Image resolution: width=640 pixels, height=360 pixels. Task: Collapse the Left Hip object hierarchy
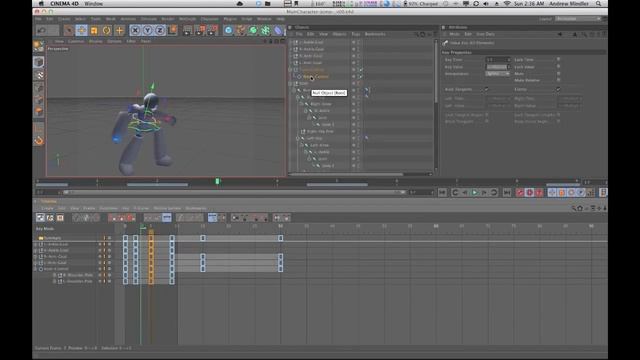[298, 138]
